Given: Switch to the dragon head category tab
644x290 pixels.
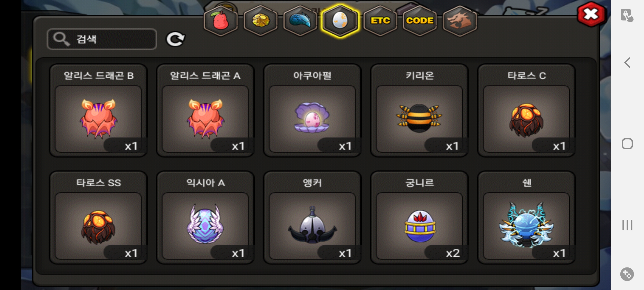Looking at the screenshot, I should coord(460,21).
